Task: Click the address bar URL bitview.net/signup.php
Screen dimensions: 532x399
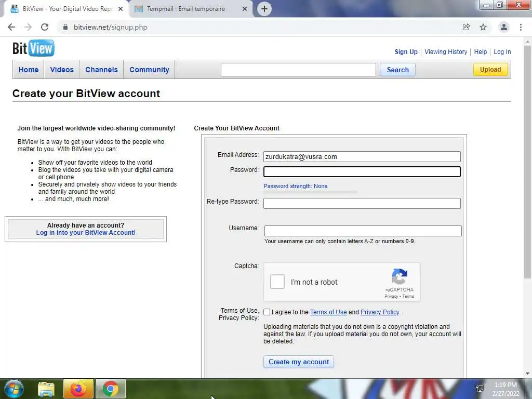Action: (111, 27)
